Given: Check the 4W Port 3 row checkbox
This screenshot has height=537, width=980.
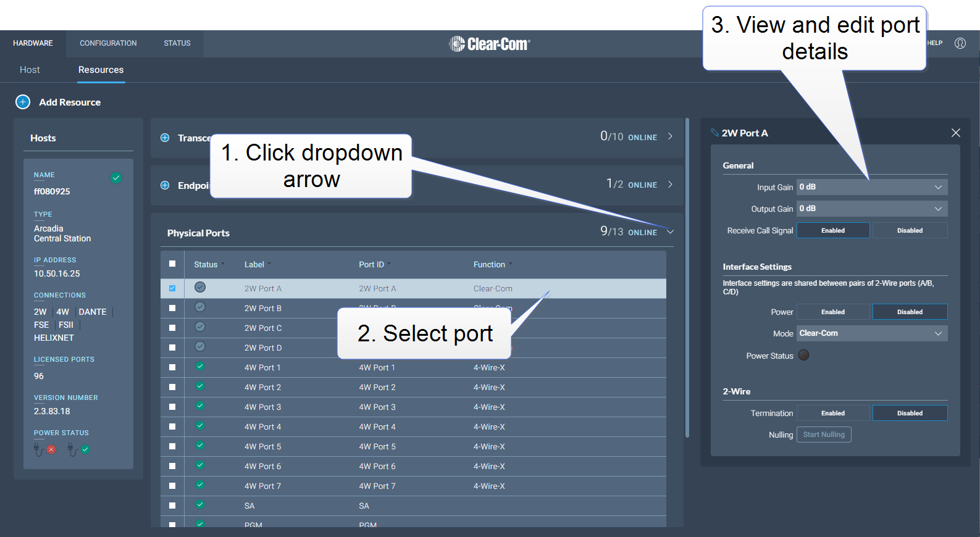Looking at the screenshot, I should (172, 407).
